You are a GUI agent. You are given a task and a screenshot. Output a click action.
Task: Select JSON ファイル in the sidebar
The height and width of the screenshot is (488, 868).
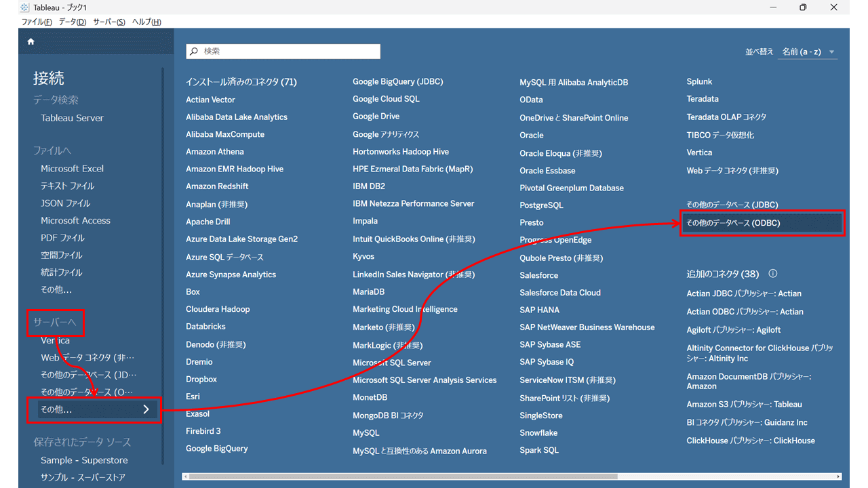(65, 203)
